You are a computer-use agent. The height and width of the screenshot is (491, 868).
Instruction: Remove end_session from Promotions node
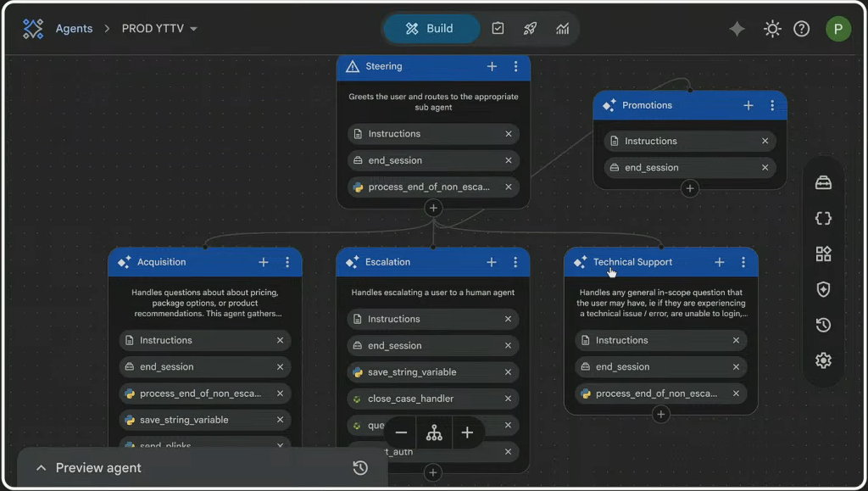click(765, 168)
